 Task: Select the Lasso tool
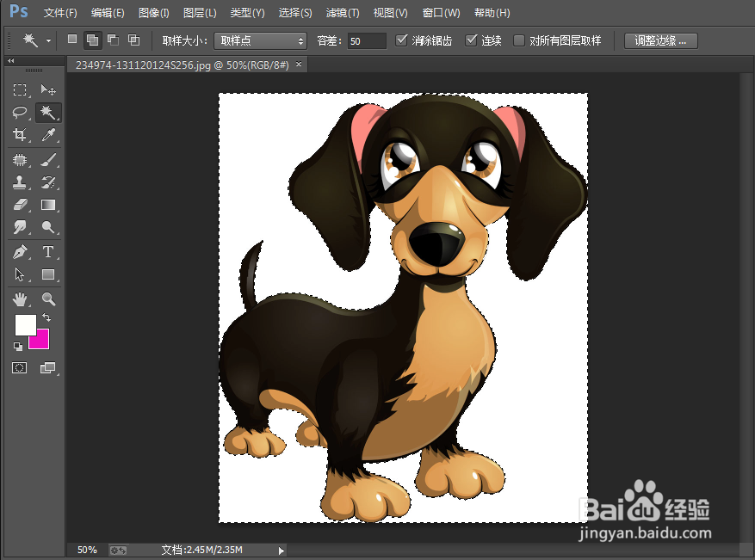20,112
